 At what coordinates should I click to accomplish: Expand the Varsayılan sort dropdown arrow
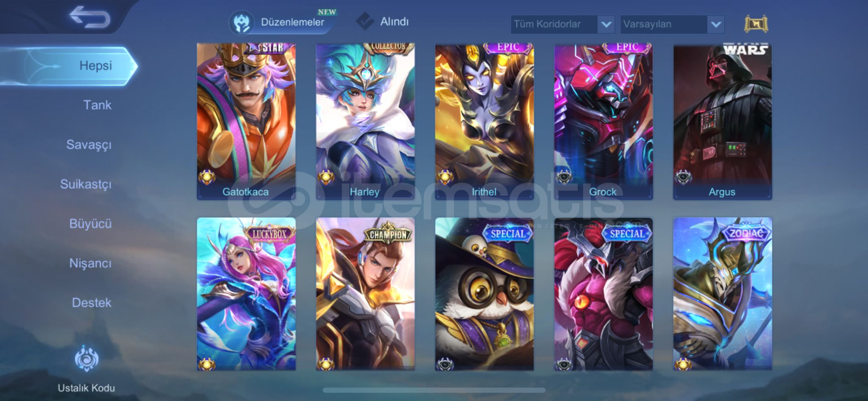pyautogui.click(x=716, y=24)
